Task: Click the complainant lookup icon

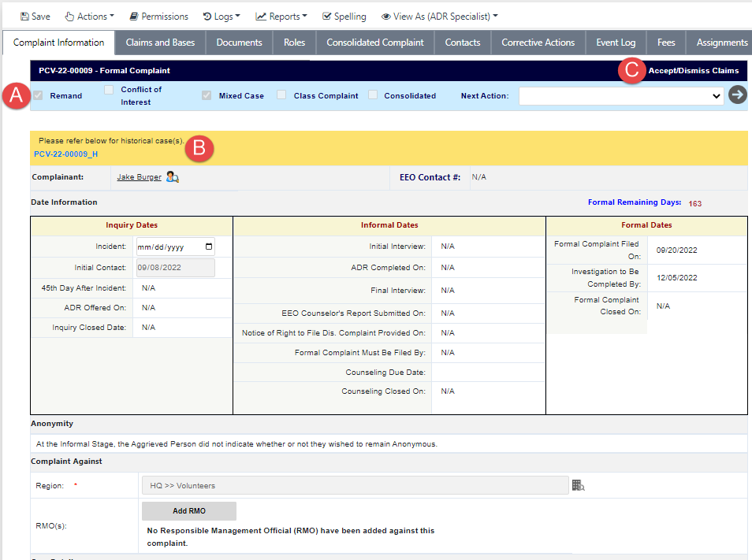Action: 173,177
